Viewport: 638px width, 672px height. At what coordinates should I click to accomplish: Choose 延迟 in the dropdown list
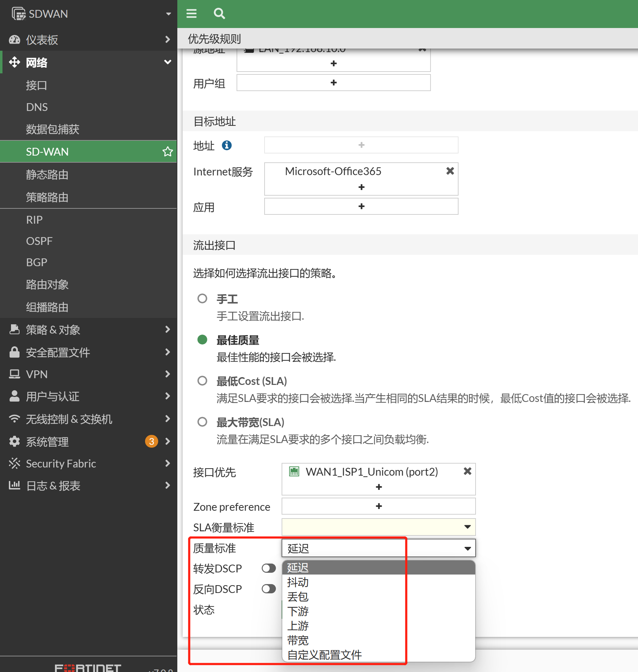click(x=378, y=568)
